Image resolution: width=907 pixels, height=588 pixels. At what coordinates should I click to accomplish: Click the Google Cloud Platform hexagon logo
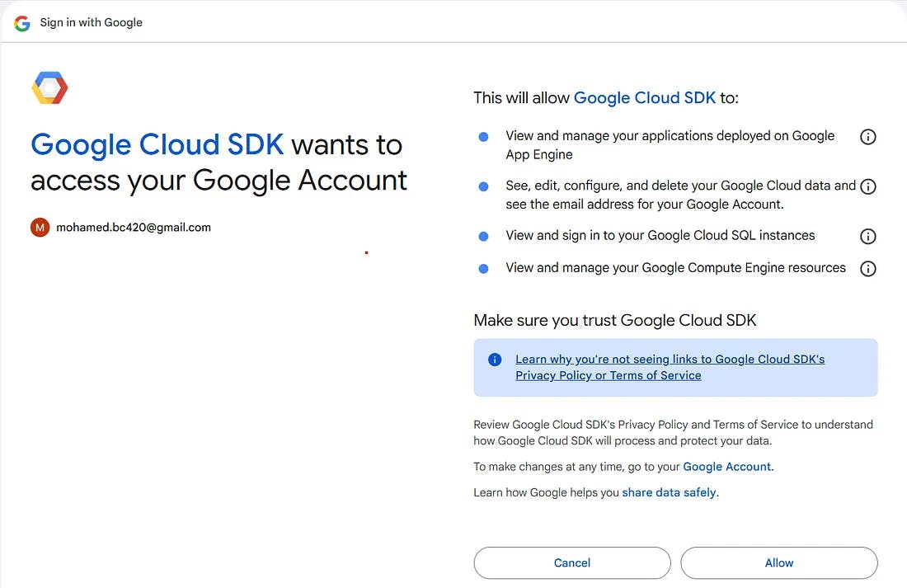click(x=49, y=87)
